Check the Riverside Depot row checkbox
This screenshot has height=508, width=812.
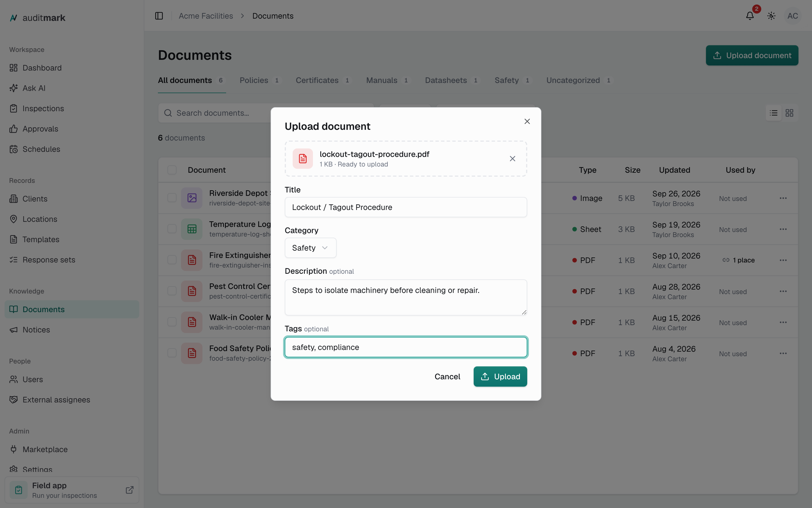(172, 198)
